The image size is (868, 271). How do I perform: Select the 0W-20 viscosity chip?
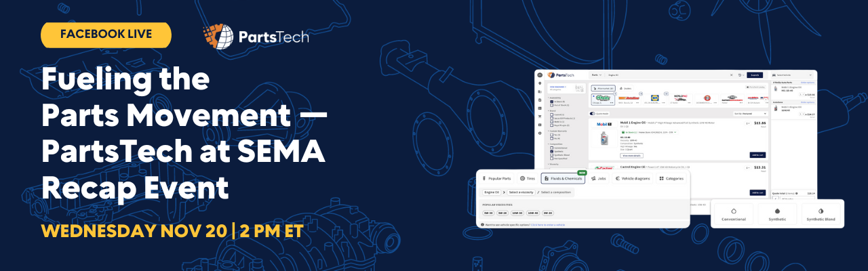point(548,213)
